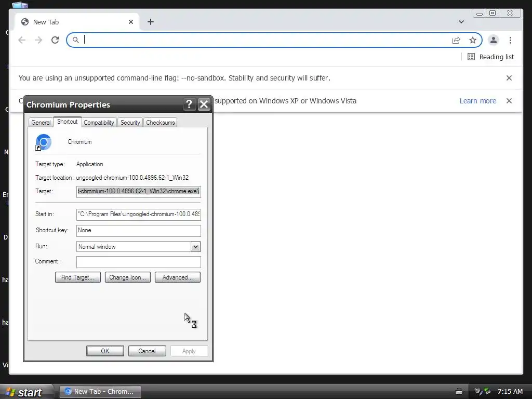Switch to the Compatibility tab
The height and width of the screenshot is (399, 532).
click(99, 123)
